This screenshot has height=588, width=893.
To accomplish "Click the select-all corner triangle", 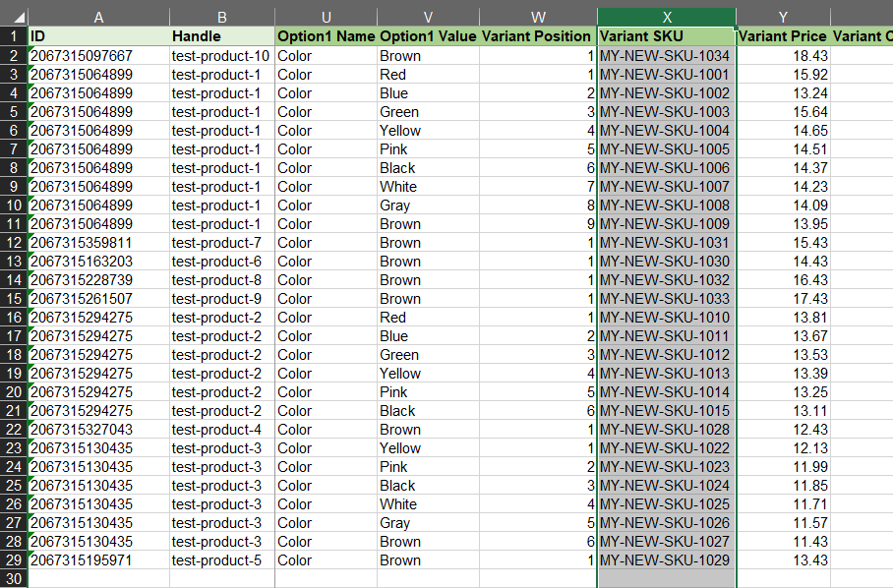I will coord(14,17).
